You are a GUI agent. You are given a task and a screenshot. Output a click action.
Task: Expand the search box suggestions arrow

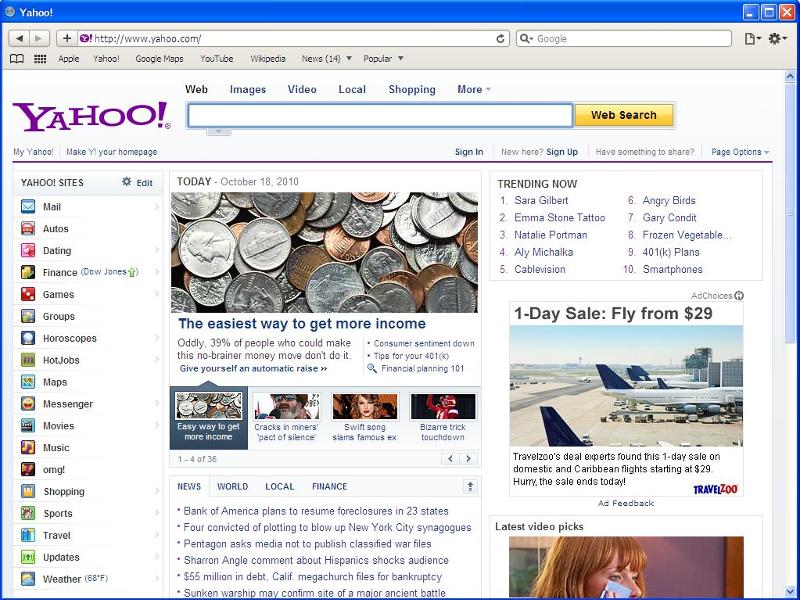219,132
